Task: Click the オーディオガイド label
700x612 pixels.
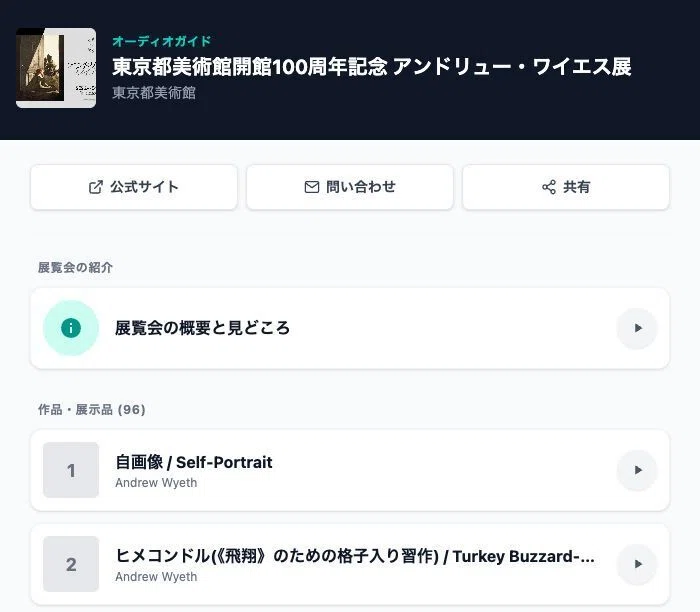Action: [x=162, y=42]
